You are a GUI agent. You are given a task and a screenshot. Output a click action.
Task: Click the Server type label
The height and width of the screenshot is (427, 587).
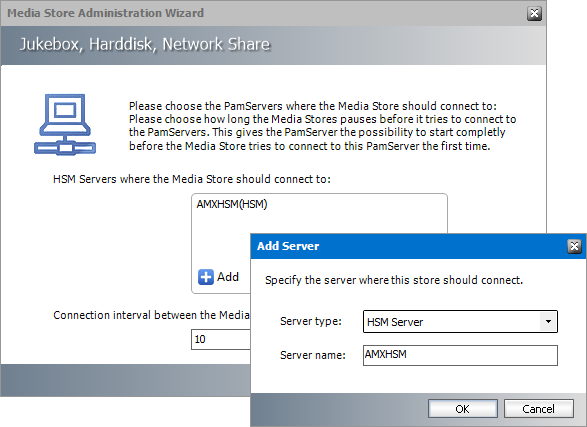point(311,321)
